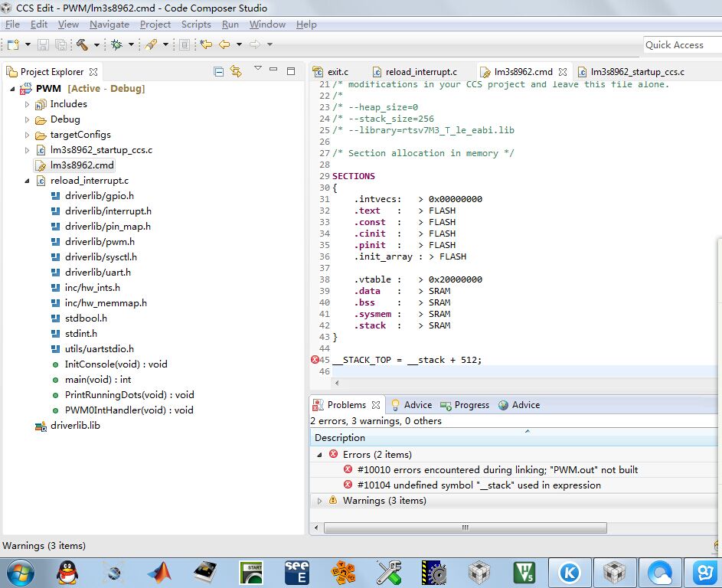Expand the Warnings (3 items) group

click(x=320, y=501)
